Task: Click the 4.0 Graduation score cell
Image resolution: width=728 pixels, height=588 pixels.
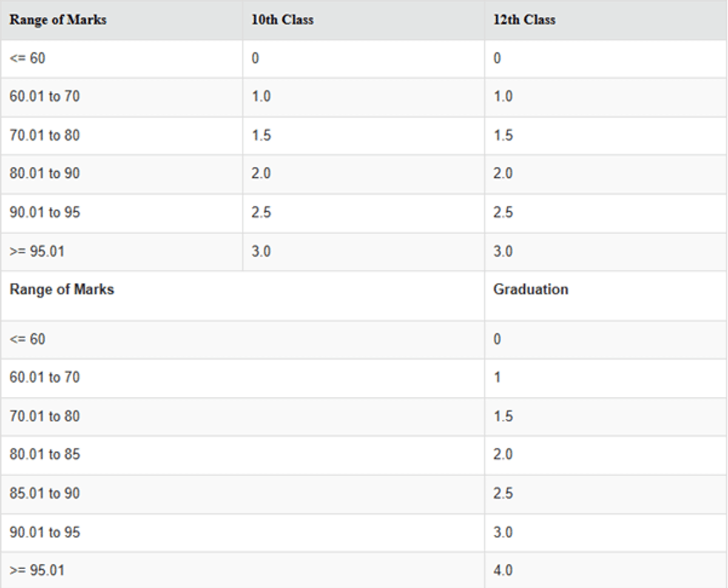Action: click(503, 570)
